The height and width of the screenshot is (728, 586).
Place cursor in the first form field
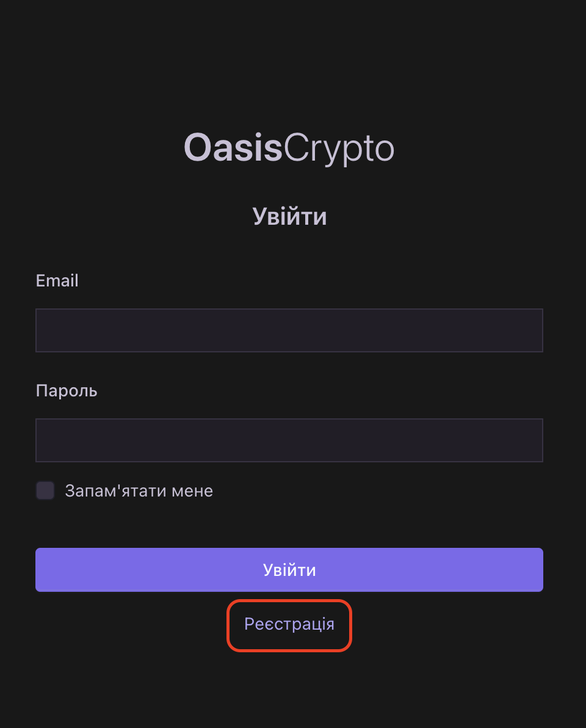(x=289, y=330)
